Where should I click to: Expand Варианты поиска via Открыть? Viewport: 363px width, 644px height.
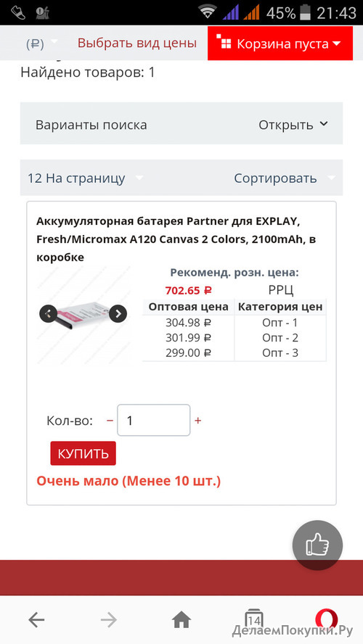[293, 125]
